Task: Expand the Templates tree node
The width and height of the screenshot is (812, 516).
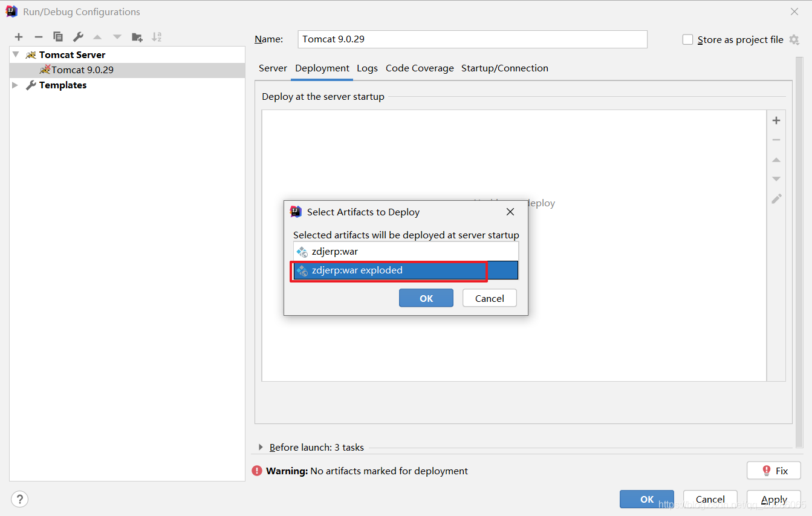Action: pyautogui.click(x=16, y=85)
